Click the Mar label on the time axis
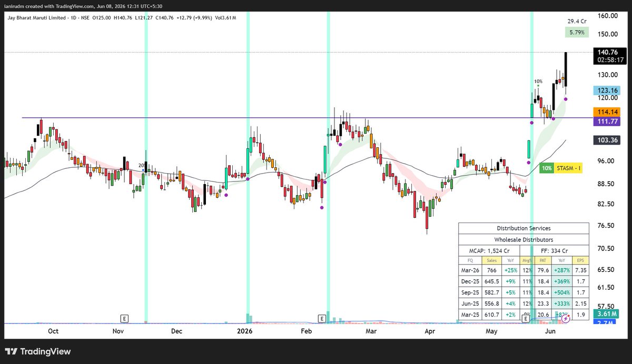Screen dimensions: 632x364 pyautogui.click(x=371, y=331)
